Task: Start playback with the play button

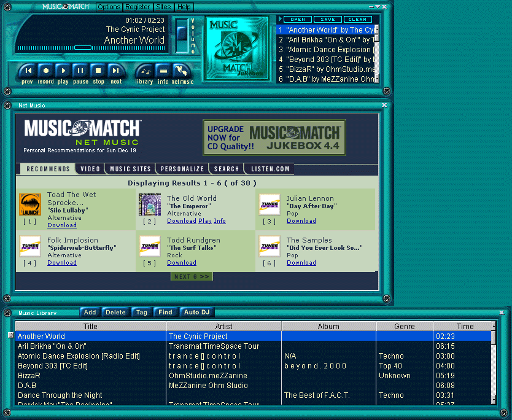Action: tap(63, 71)
